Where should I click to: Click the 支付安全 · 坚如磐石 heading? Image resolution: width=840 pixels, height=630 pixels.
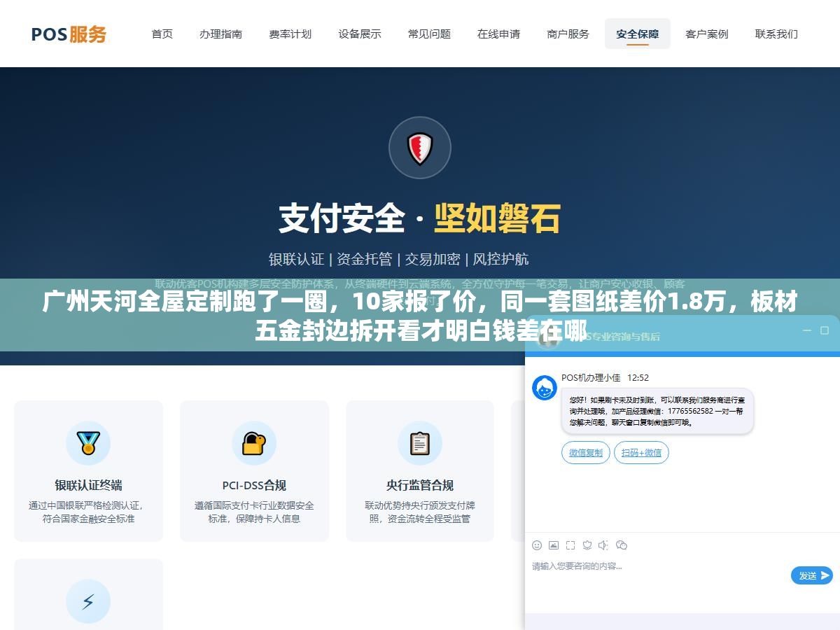(420, 218)
